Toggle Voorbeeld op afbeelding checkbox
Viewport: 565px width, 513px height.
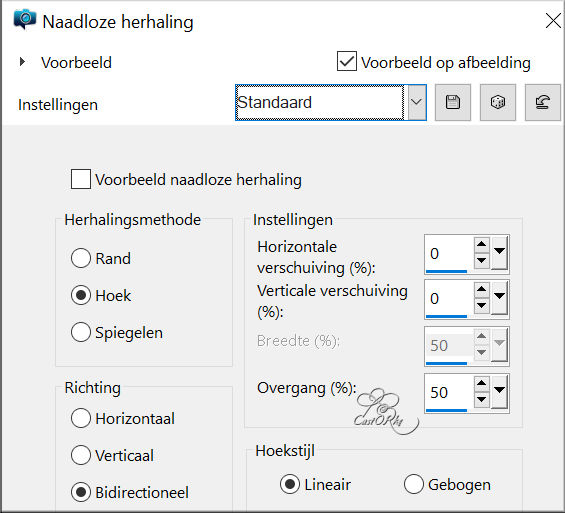347,61
